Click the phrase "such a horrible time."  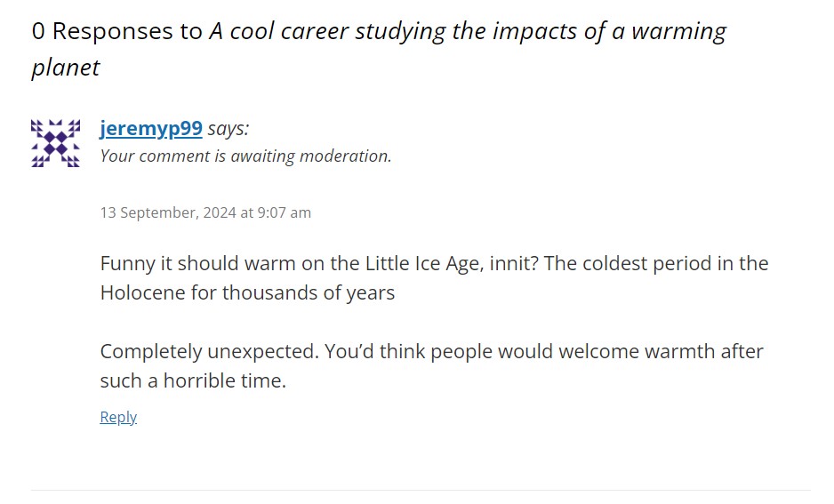coord(193,380)
